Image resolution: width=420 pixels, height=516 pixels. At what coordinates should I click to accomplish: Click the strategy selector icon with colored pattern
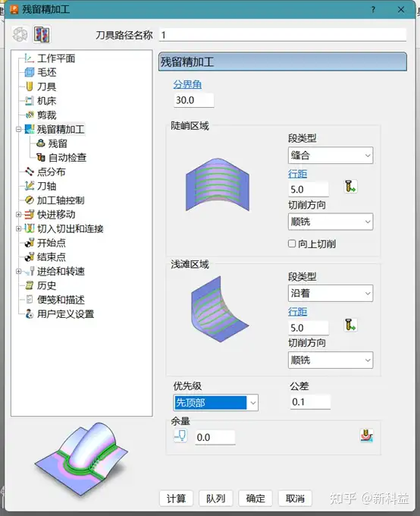[42, 34]
